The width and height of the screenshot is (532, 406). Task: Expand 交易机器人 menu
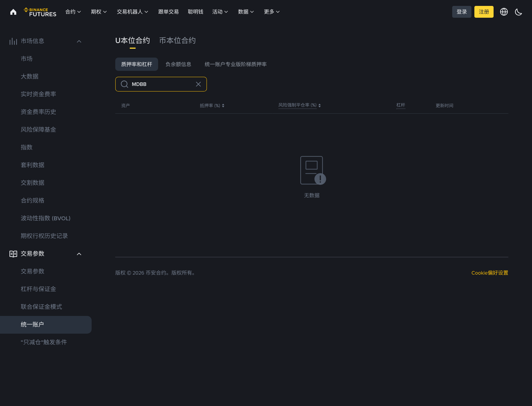[x=132, y=12]
